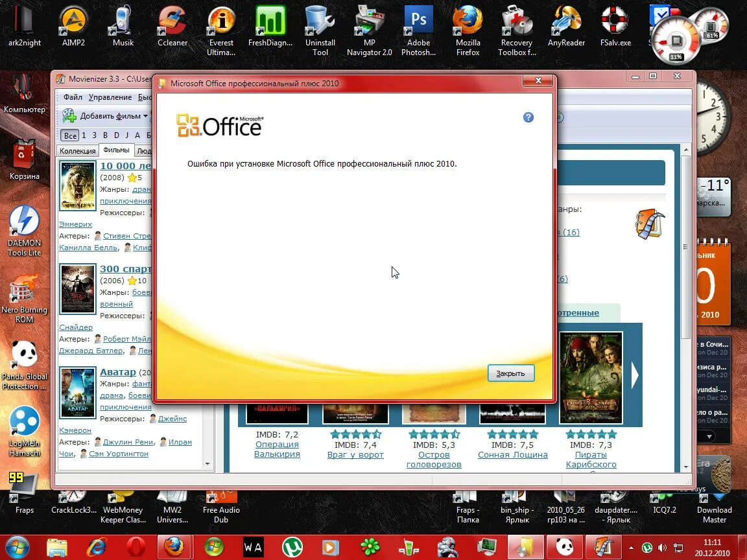This screenshot has width=747, height=560.
Task: Open the Аватар movie title link
Action: point(117,372)
